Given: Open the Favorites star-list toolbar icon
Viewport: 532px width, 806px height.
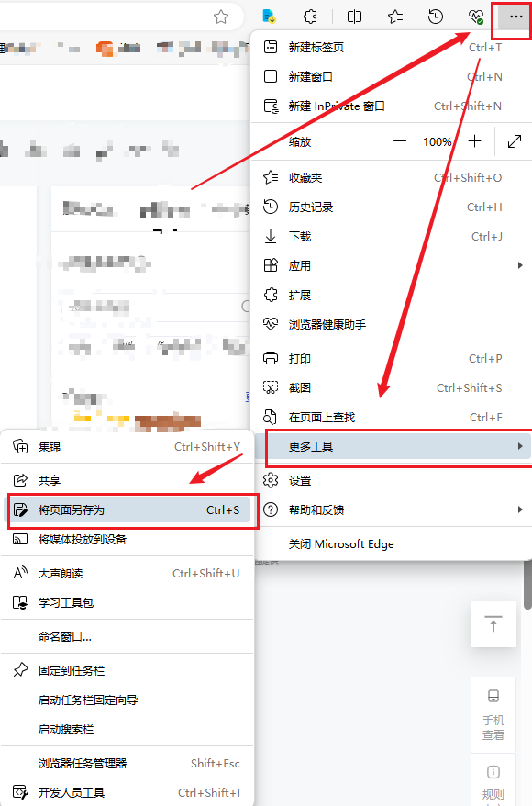Looking at the screenshot, I should click(395, 17).
